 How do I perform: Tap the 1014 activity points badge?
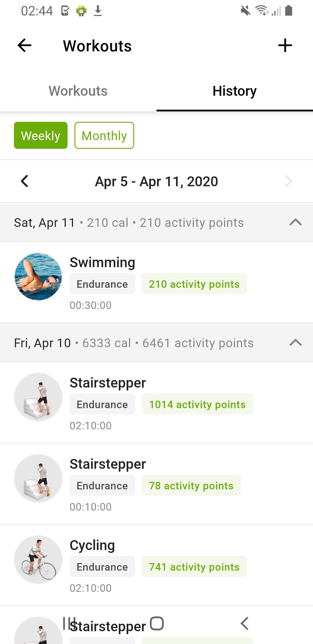click(197, 404)
